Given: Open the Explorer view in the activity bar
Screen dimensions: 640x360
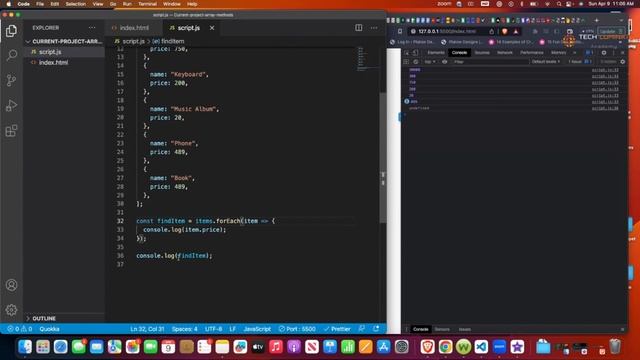Looking at the screenshot, I should pyautogui.click(x=11, y=31).
